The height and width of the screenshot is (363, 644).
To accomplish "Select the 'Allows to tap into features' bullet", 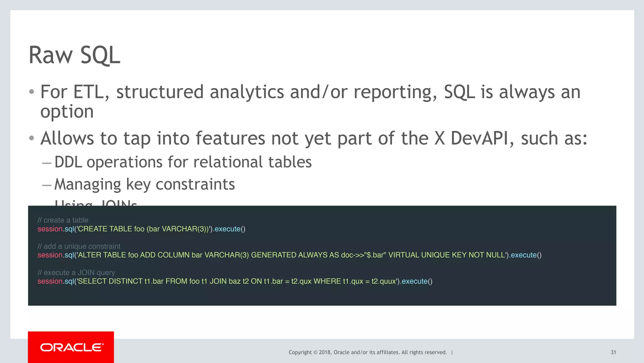I will point(314,138).
